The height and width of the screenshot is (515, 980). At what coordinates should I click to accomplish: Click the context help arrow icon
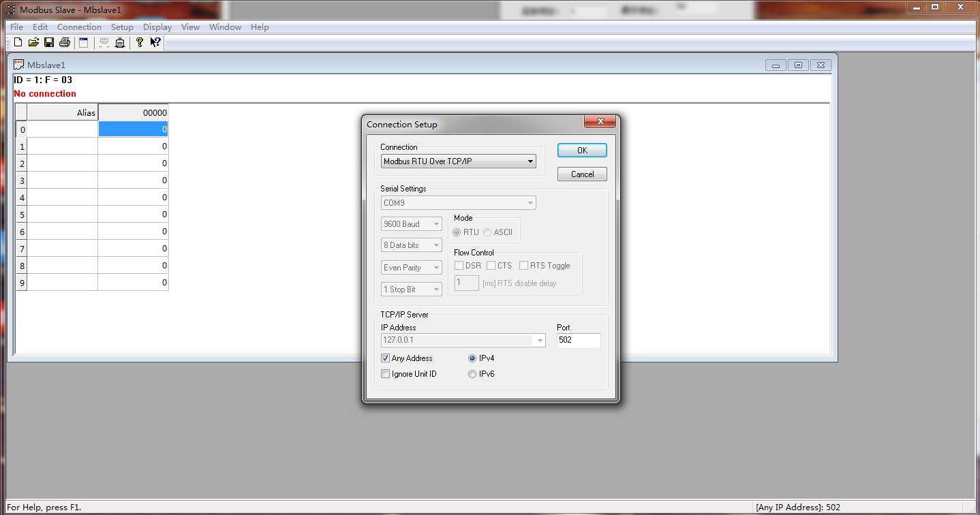(x=155, y=42)
